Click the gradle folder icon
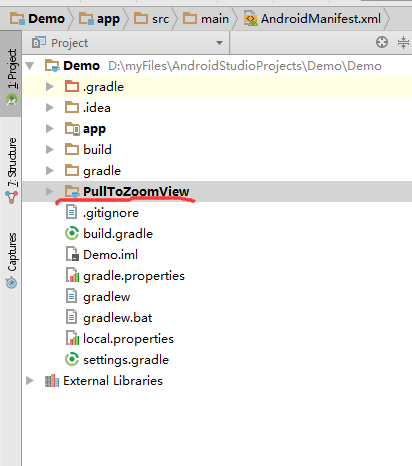Screen dimensions: 412x466 (72, 170)
